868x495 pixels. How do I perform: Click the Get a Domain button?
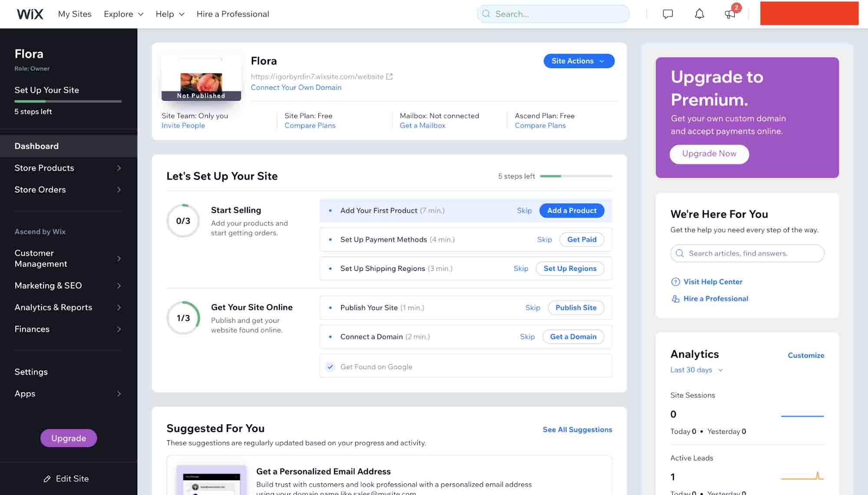573,337
